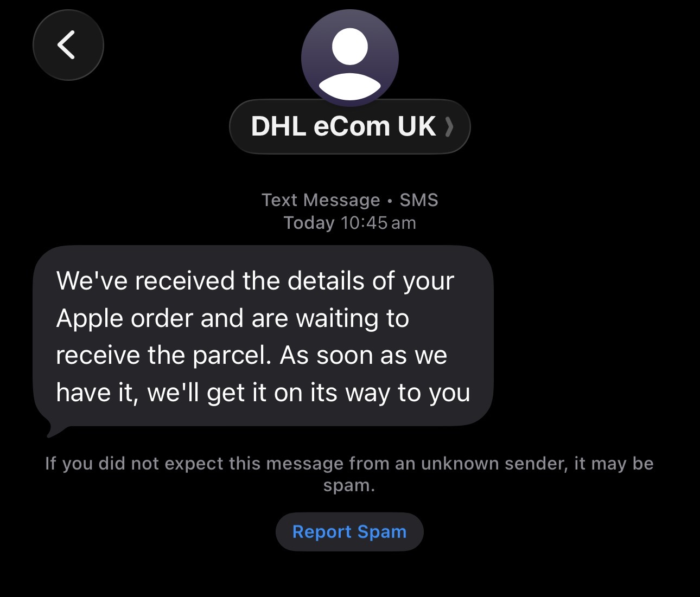Click the Today 10:45 am timestamp

tap(350, 223)
